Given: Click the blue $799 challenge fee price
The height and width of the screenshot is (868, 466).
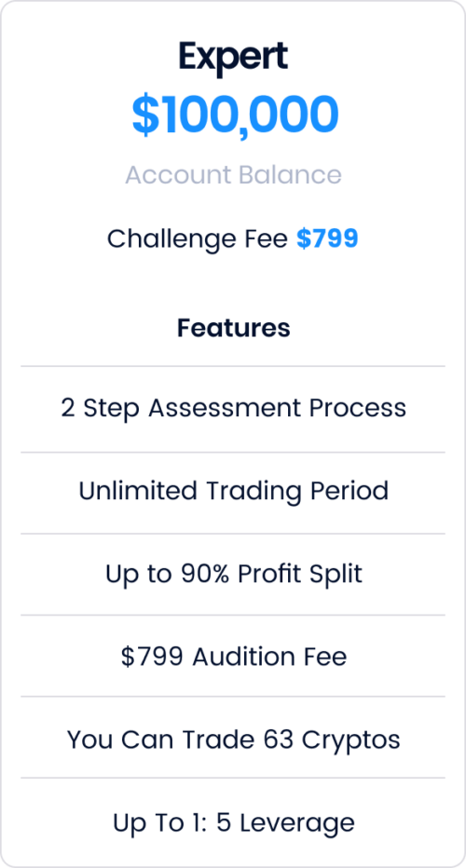Looking at the screenshot, I should pyautogui.click(x=327, y=238).
